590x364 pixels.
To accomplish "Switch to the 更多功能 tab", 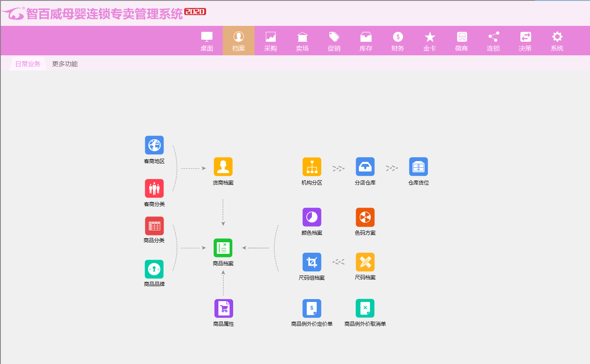I will click(x=65, y=64).
